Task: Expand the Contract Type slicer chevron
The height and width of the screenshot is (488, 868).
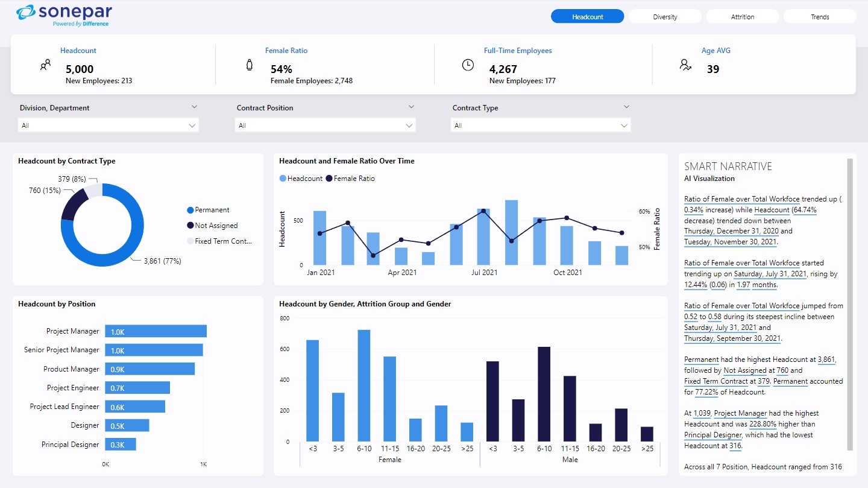Action: [626, 107]
